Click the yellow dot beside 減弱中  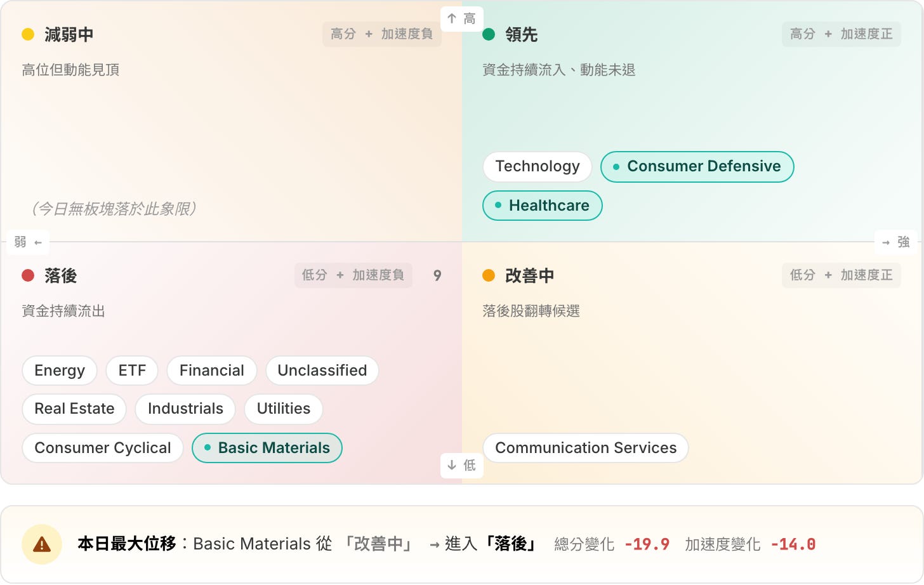(x=28, y=34)
